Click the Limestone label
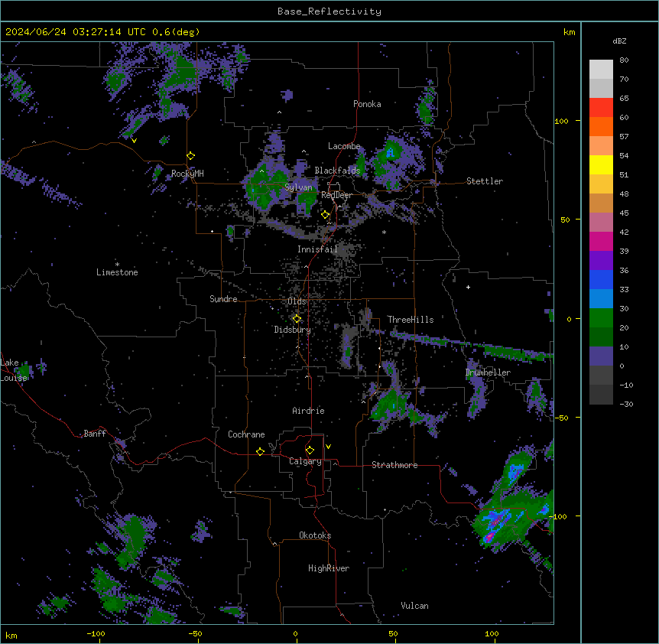 point(117,272)
